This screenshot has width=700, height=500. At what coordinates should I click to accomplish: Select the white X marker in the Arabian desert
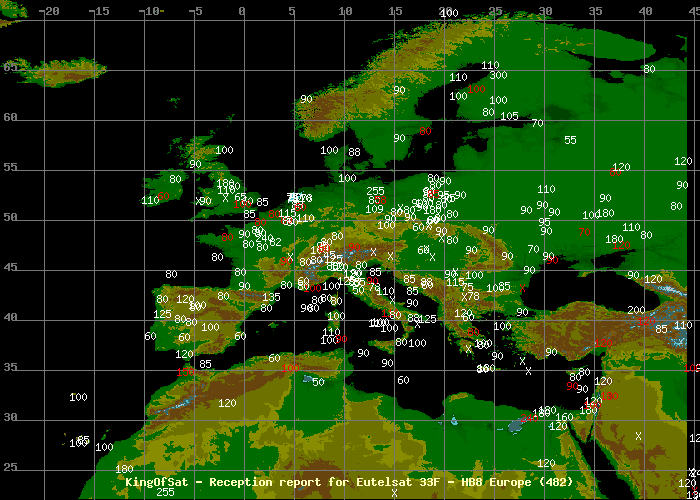[638, 436]
